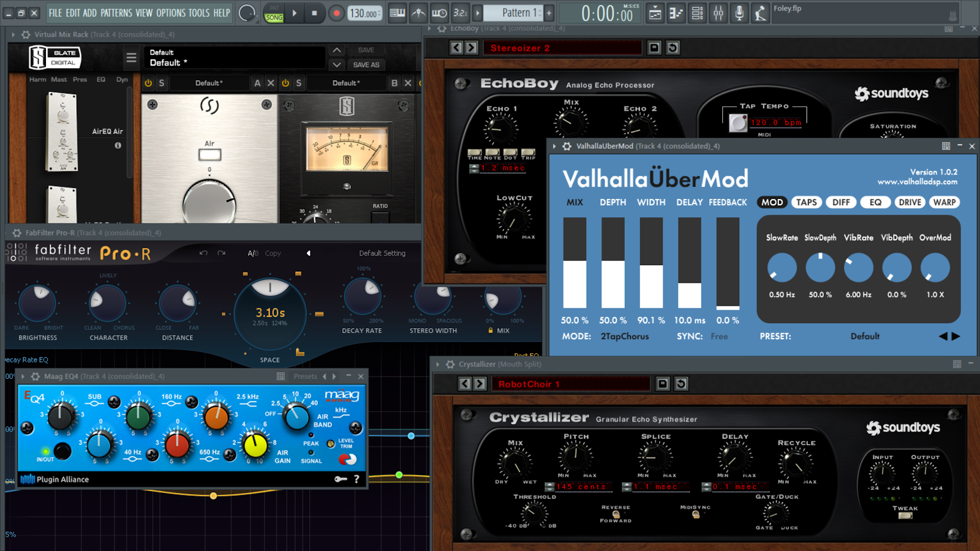Image resolution: width=980 pixels, height=551 pixels.
Task: Go to the preset before Default in Virtual Mix Rack
Action: pyautogui.click(x=337, y=50)
